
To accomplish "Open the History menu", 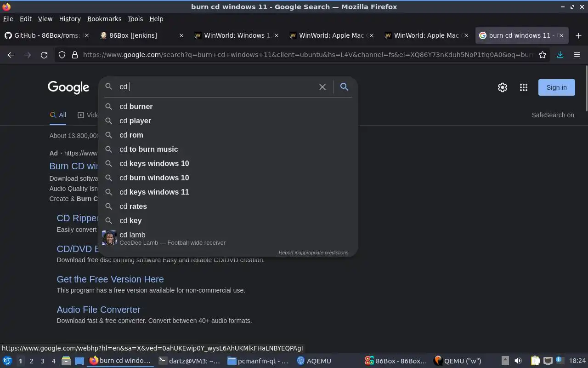I will 70,19.
